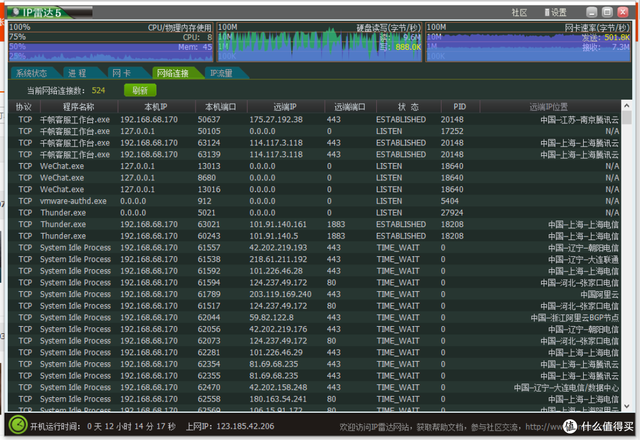Screen dimensions: 640x440
Task: Select remote IP 42.202.219.176 cell
Action: coord(278,329)
